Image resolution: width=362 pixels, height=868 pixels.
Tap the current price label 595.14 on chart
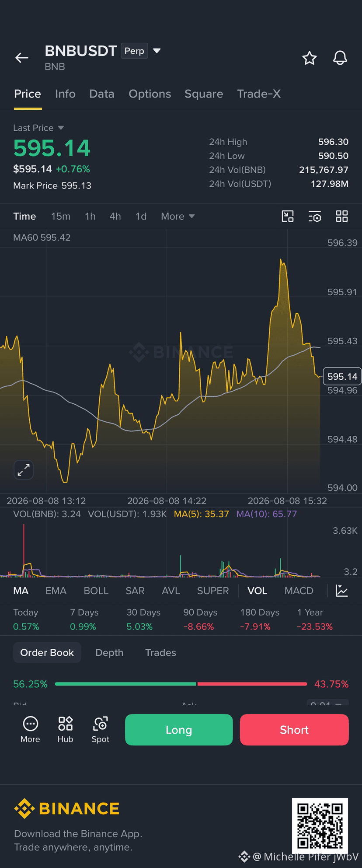tap(342, 376)
